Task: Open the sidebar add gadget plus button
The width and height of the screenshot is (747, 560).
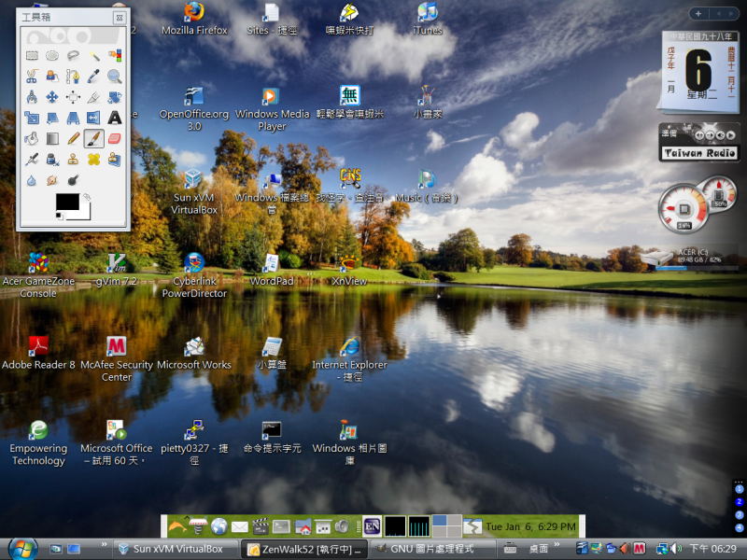Action: tap(699, 14)
